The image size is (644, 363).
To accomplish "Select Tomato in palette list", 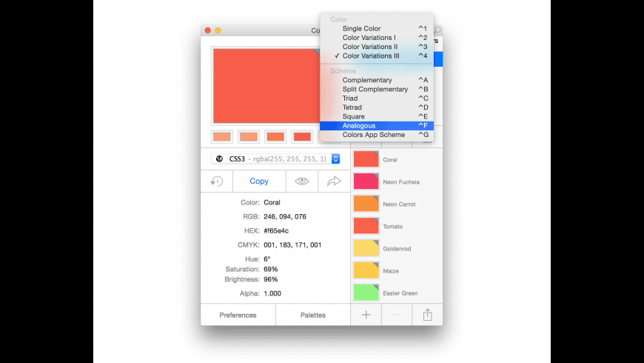I will click(x=397, y=226).
